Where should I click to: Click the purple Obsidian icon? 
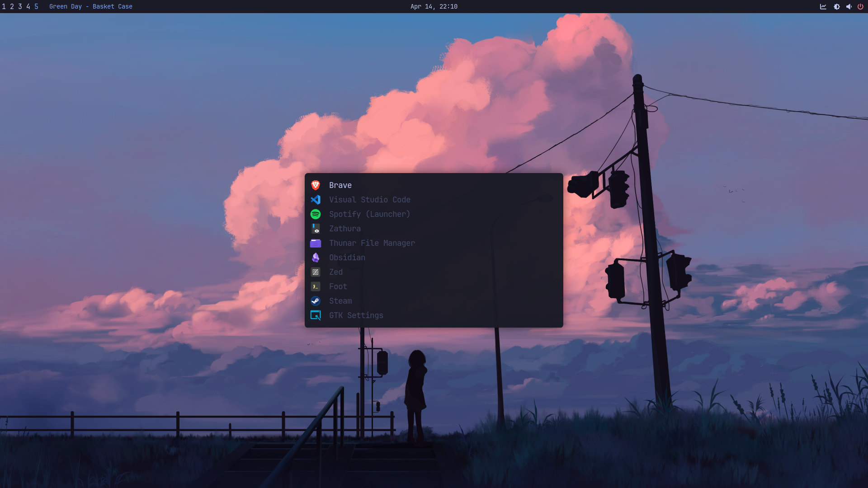pyautogui.click(x=316, y=258)
